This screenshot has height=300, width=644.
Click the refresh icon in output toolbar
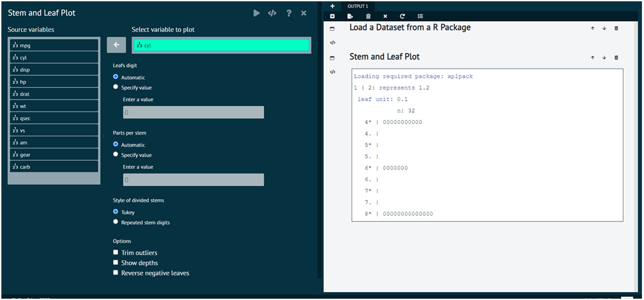pos(402,16)
